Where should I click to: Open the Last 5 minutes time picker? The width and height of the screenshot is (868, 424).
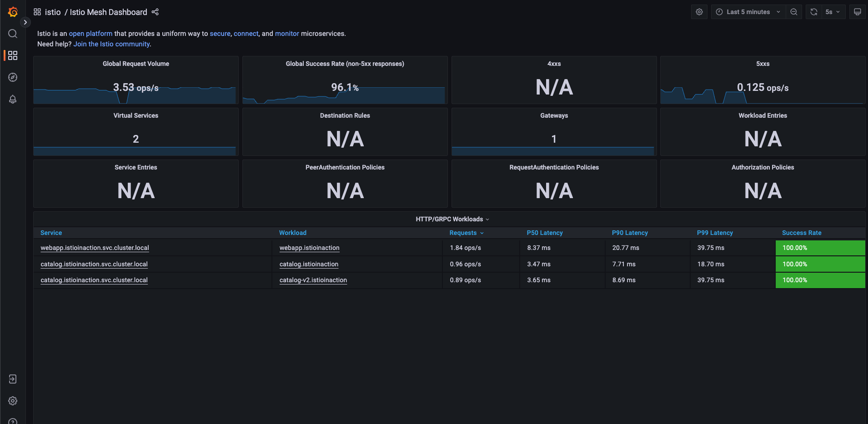[x=748, y=12]
